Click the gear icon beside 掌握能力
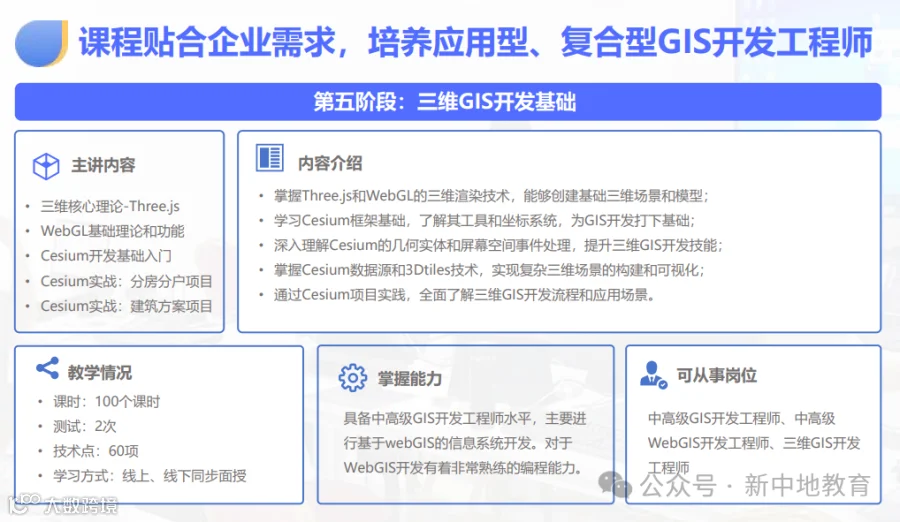 352,378
